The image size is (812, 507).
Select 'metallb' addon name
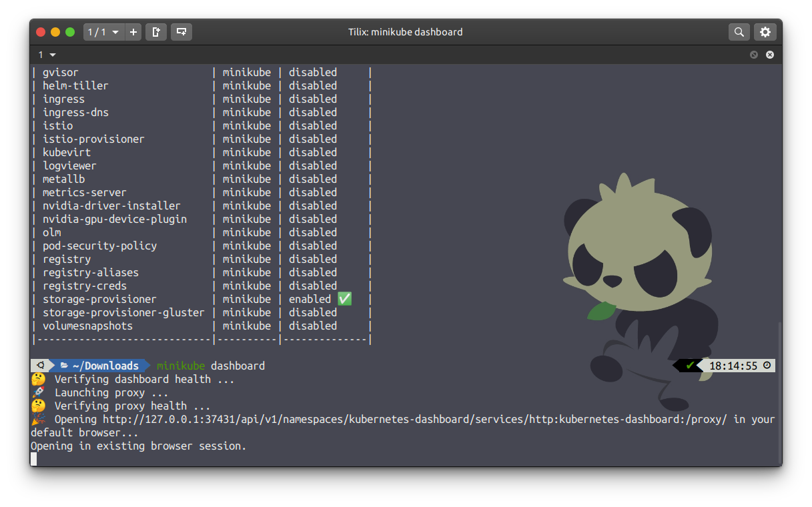pyautogui.click(x=63, y=179)
